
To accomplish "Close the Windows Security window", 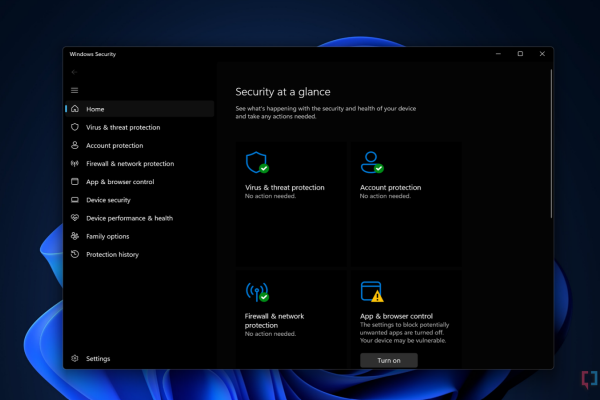I will coord(542,54).
